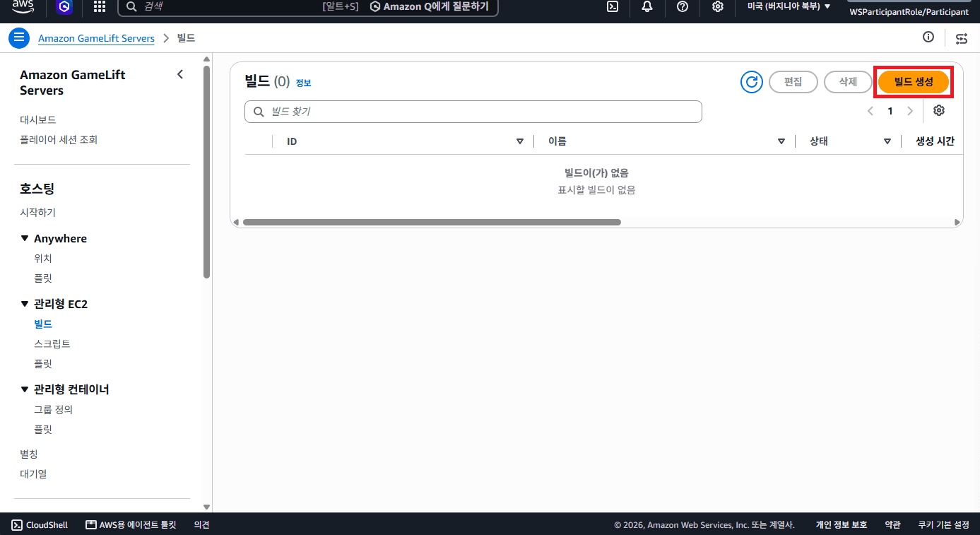Open the notifications bell
The image size is (980, 535).
click(x=647, y=6)
